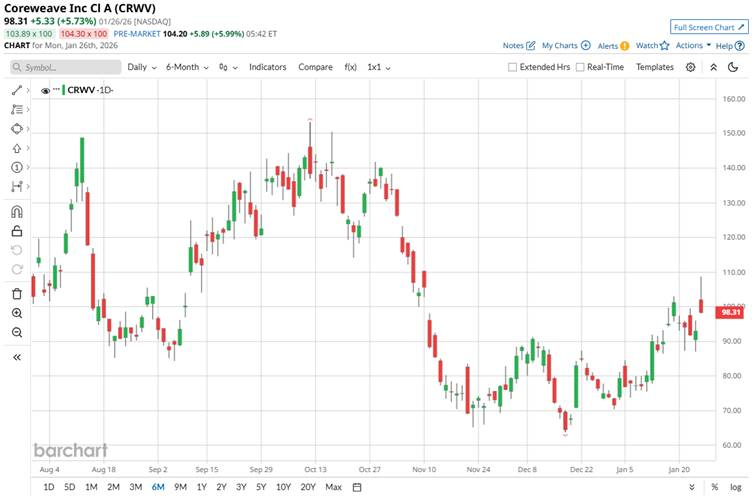Viewport: 752px width, 501px height.
Task: Select the Max time range
Action: point(333,487)
